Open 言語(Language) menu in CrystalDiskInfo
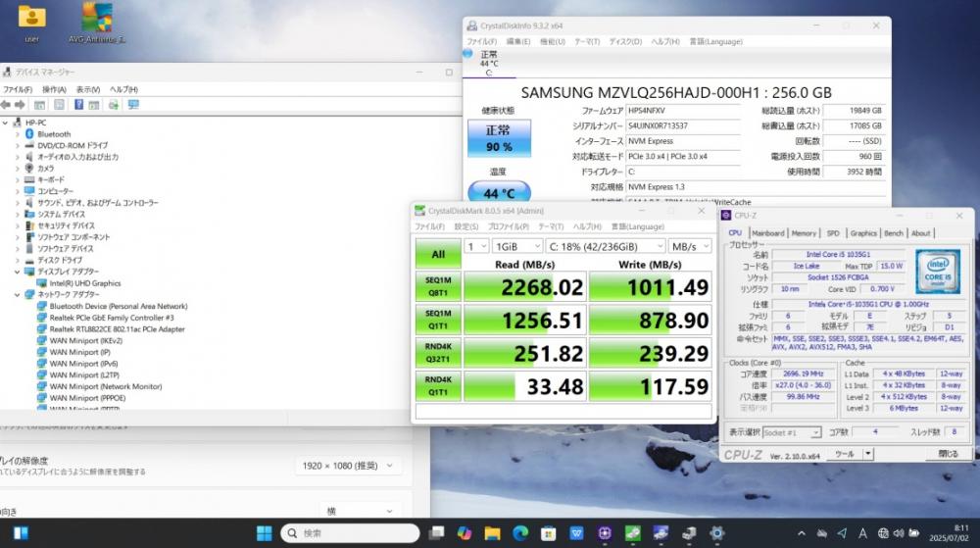 pos(715,41)
